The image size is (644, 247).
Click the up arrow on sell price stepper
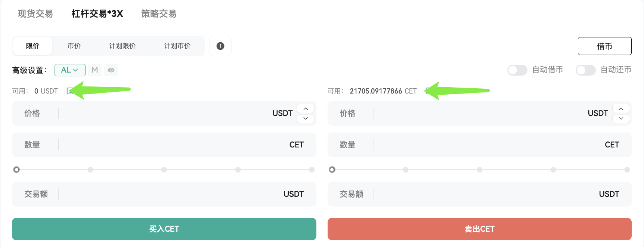621,109
